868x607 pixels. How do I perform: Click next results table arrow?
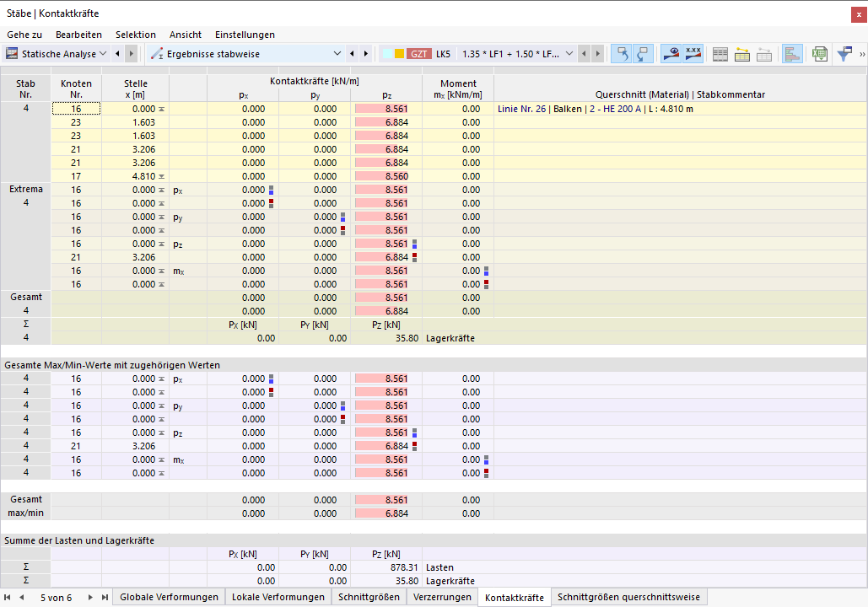pyautogui.click(x=366, y=54)
